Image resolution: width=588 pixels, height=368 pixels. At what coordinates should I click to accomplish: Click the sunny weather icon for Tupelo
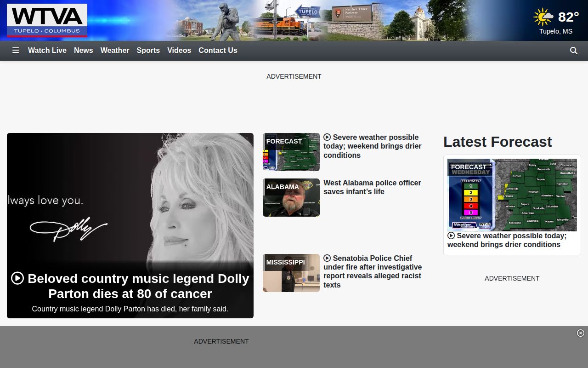point(543,17)
